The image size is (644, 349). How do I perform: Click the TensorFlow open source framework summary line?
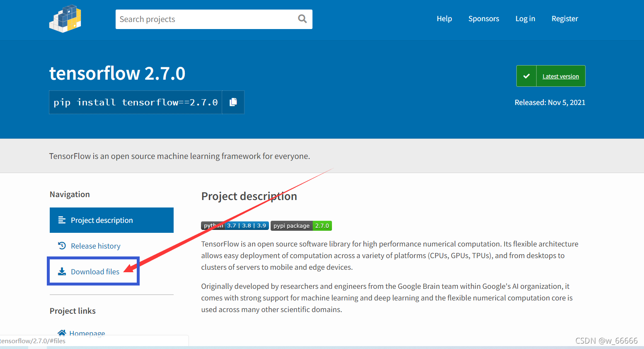(x=179, y=156)
